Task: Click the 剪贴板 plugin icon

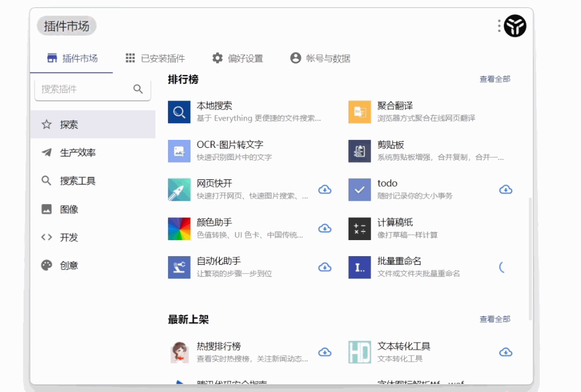Action: click(x=359, y=150)
